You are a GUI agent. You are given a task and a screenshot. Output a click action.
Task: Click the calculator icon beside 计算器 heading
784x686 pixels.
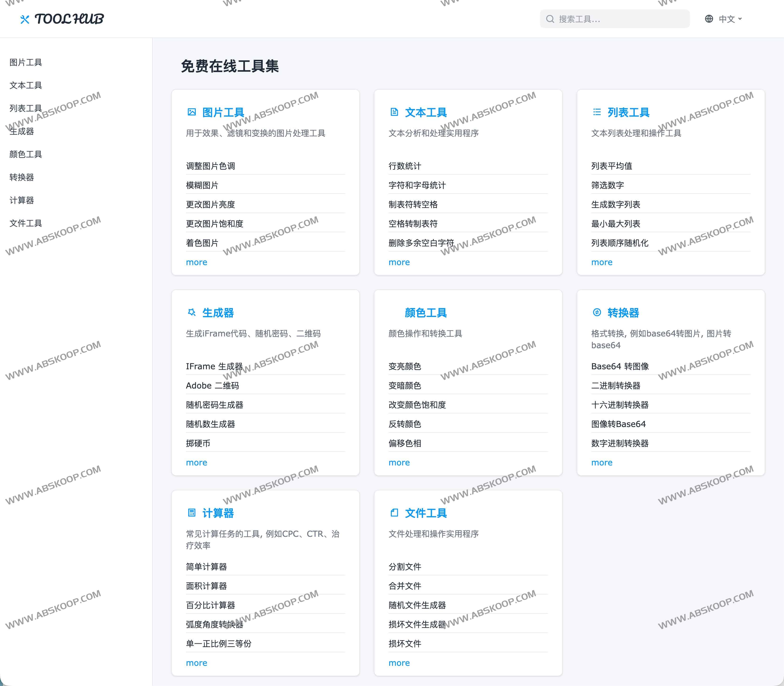(x=192, y=513)
